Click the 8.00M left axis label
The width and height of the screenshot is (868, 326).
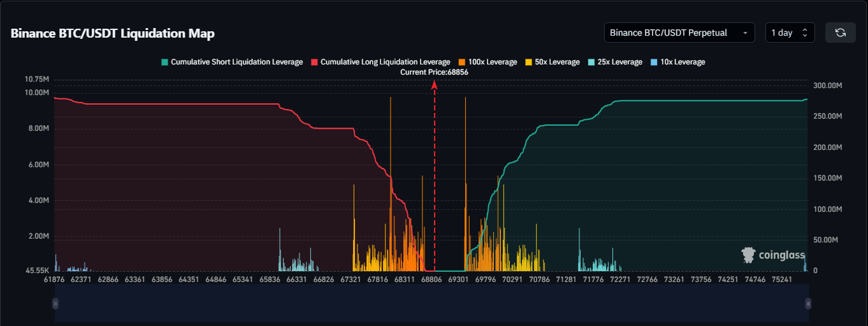tap(38, 128)
